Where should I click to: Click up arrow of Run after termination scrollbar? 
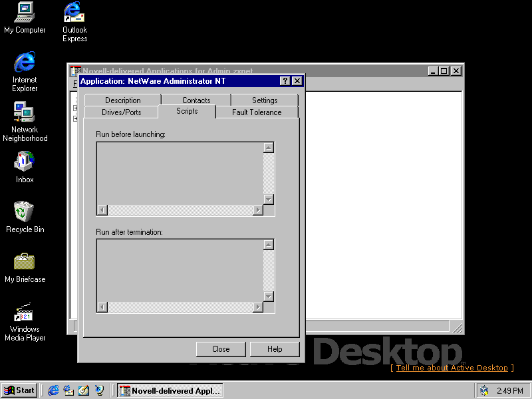(269, 245)
